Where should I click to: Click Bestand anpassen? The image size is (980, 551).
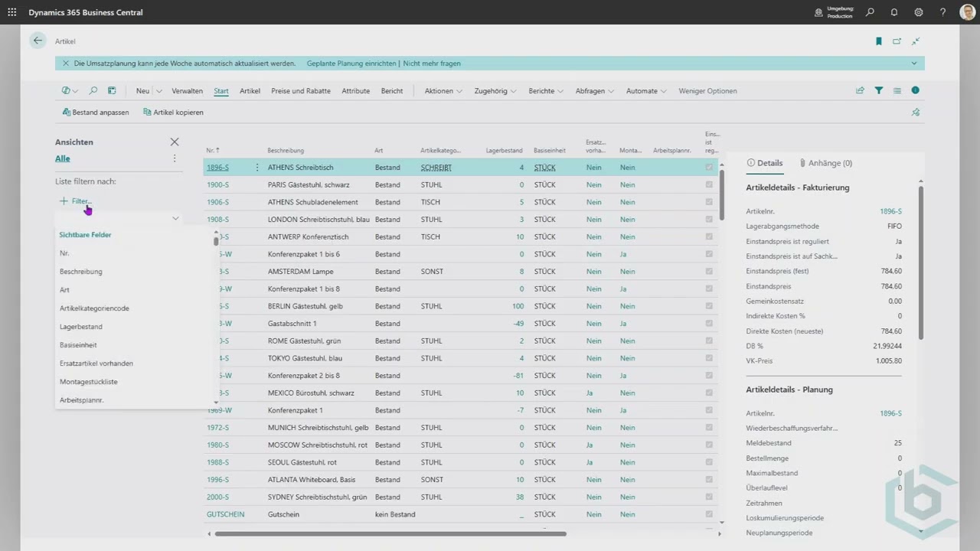(96, 112)
